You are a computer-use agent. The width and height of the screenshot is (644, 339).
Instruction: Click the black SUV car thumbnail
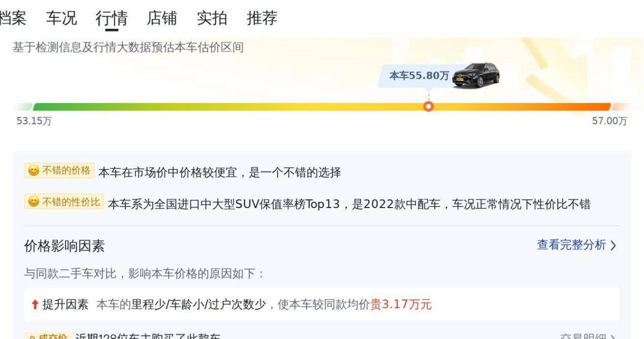pyautogui.click(x=476, y=75)
